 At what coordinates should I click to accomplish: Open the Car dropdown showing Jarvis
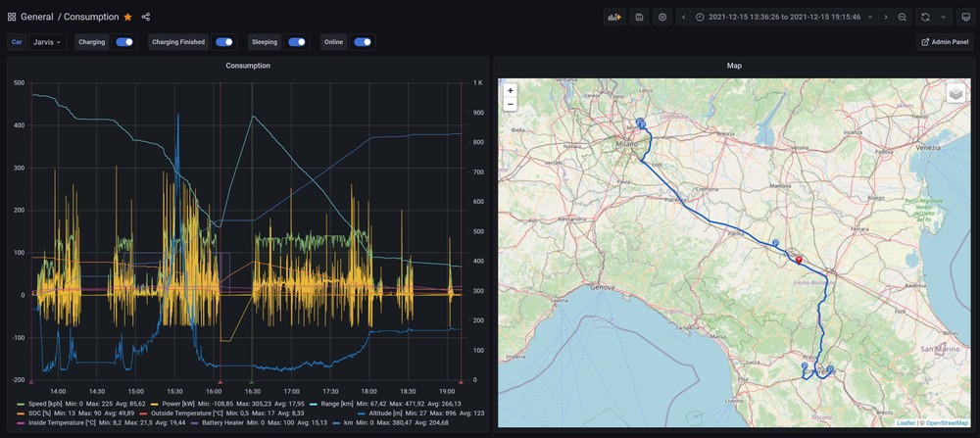(x=47, y=42)
